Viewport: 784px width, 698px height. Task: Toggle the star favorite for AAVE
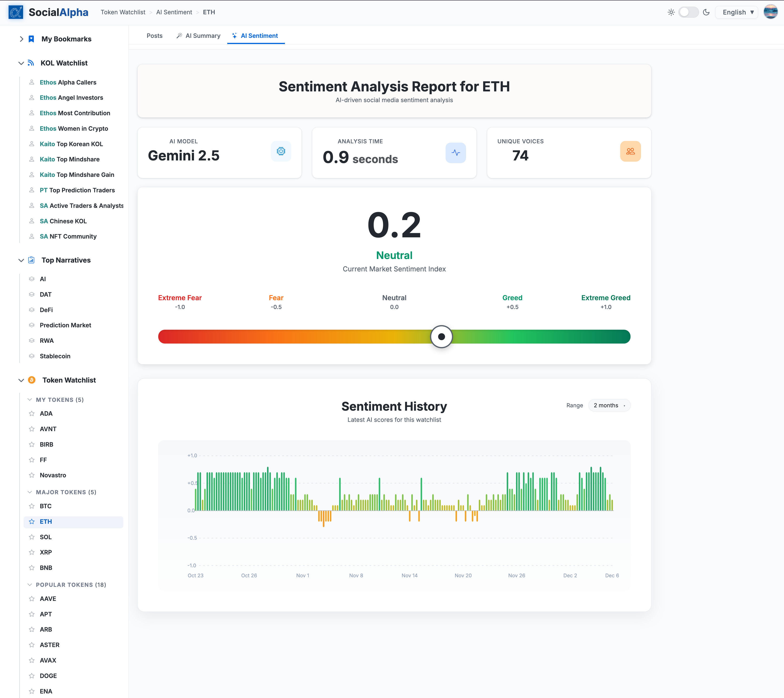coord(32,599)
